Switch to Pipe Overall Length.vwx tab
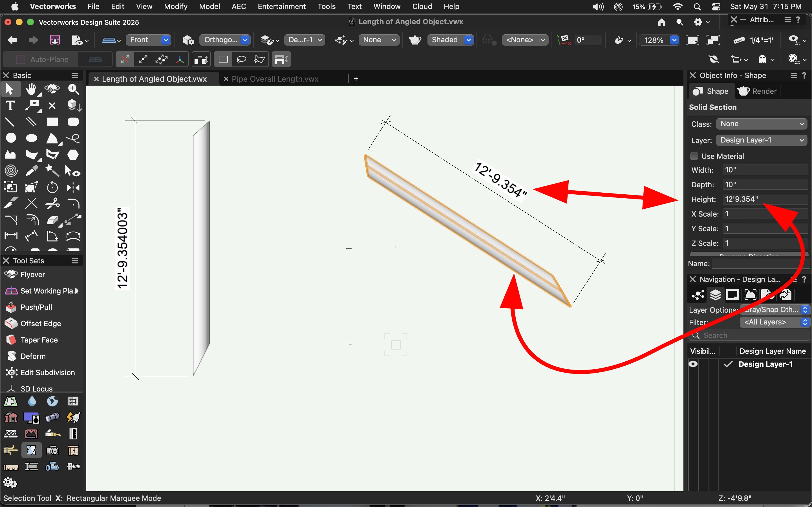The image size is (812, 507). (x=275, y=79)
